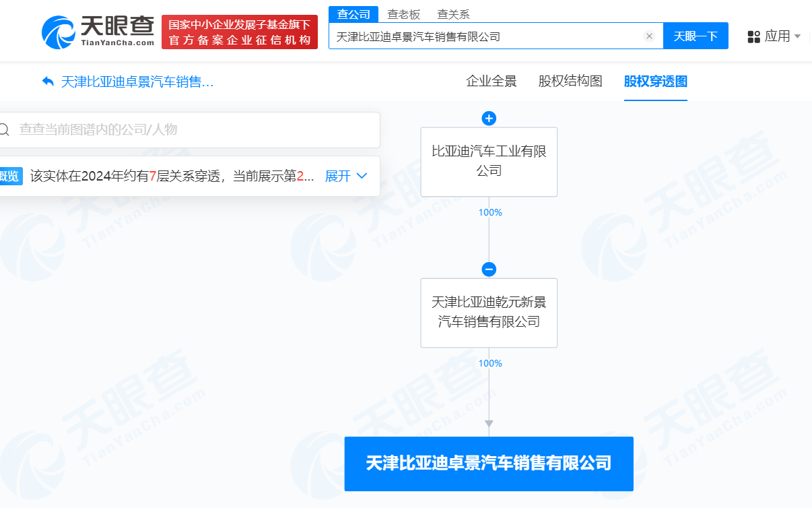The height and width of the screenshot is (508, 812).
Task: Switch to the 查公司 search tab
Action: point(353,14)
